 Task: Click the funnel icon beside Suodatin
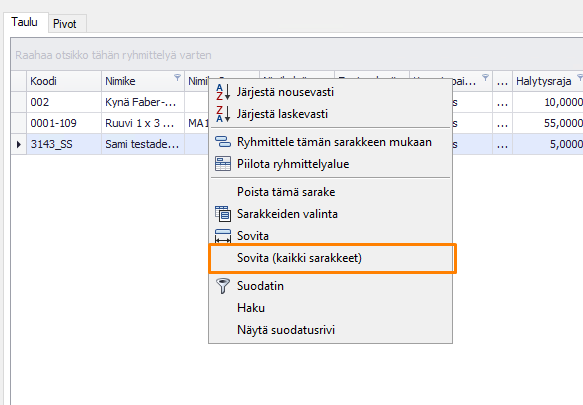223,286
